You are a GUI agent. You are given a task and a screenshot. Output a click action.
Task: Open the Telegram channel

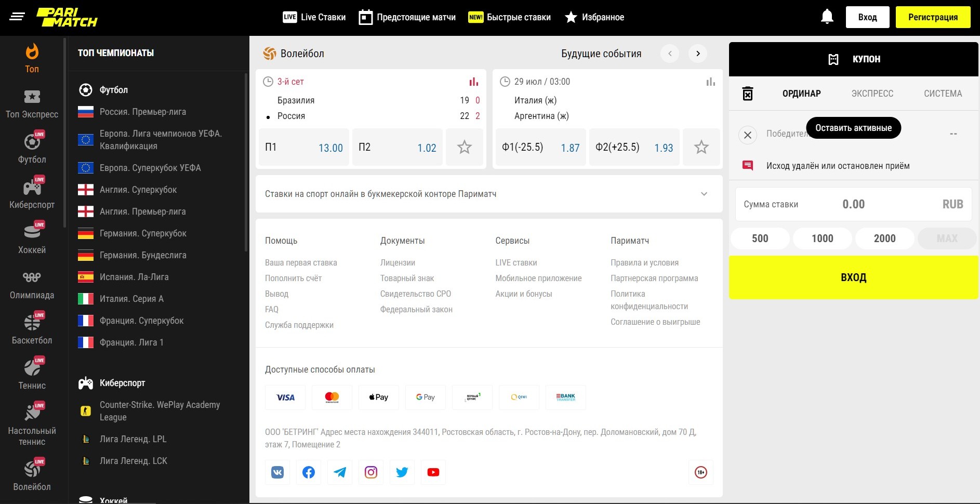[x=340, y=472]
